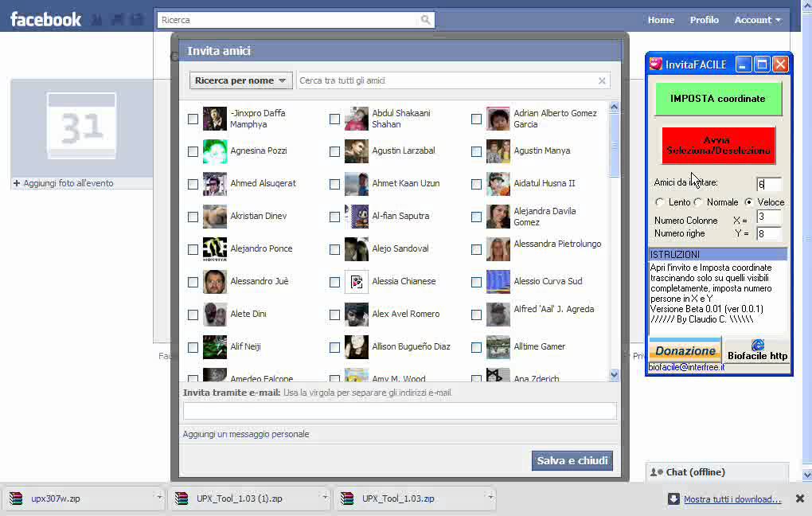Click the Chat (offline) tab
The width and height of the screenshot is (812, 516).
click(717, 472)
